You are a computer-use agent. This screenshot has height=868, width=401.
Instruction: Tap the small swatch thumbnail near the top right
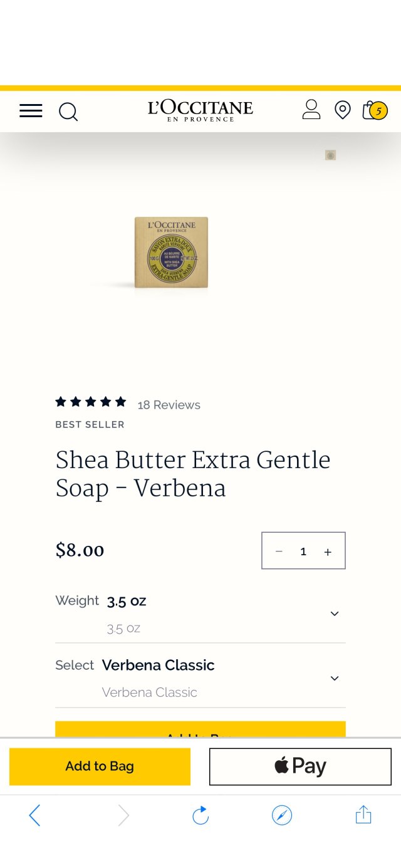point(330,154)
